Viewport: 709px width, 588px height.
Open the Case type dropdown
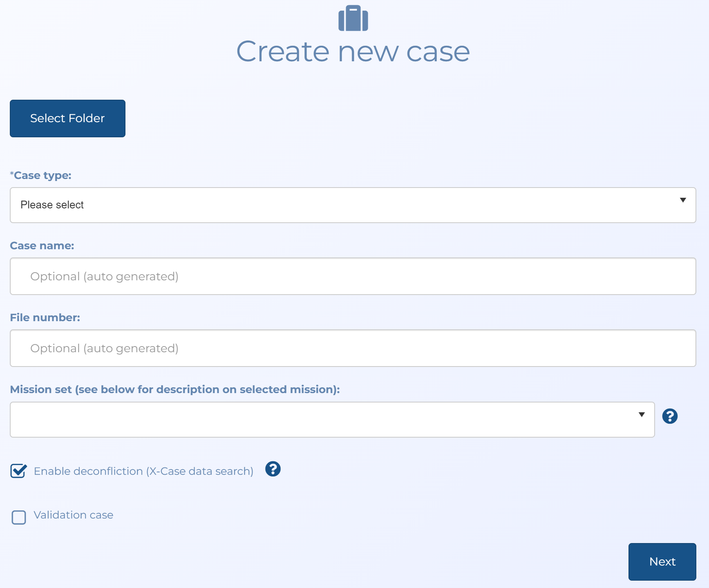click(x=353, y=205)
